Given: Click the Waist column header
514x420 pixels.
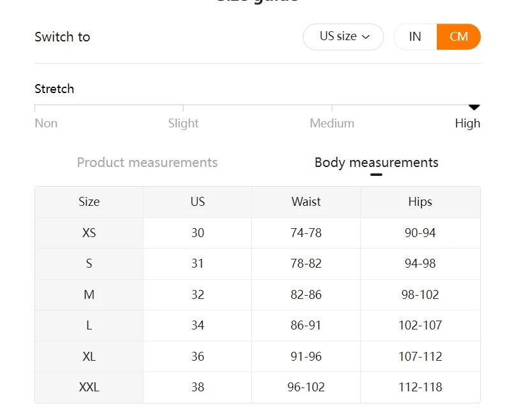Looking at the screenshot, I should click(x=306, y=202).
